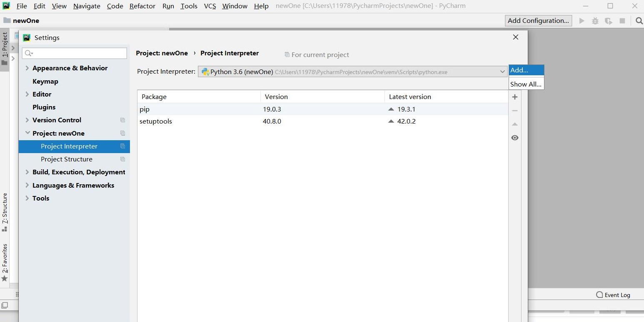Open the Event Log
Image resolution: width=644 pixels, height=322 pixels.
[613, 295]
